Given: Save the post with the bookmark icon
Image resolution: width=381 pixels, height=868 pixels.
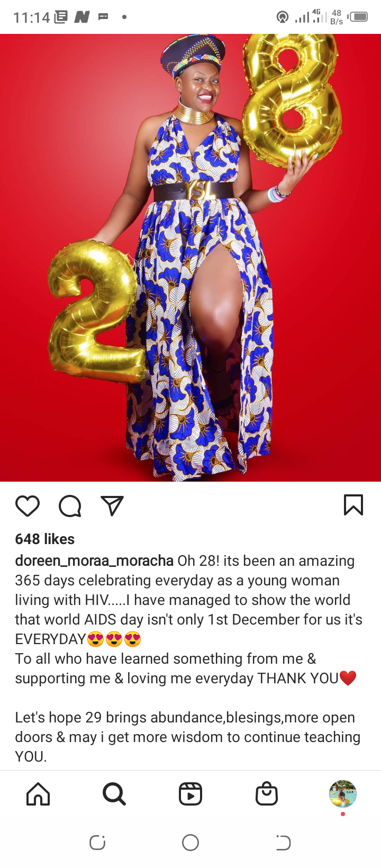Looking at the screenshot, I should [x=353, y=505].
